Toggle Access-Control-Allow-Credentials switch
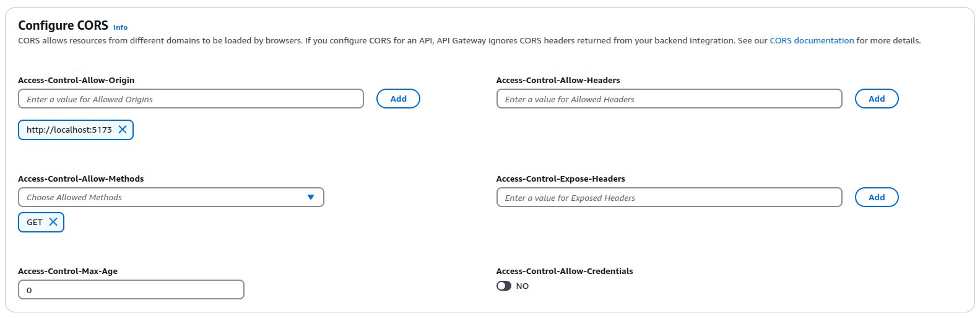Image resolution: width=980 pixels, height=318 pixels. [504, 286]
